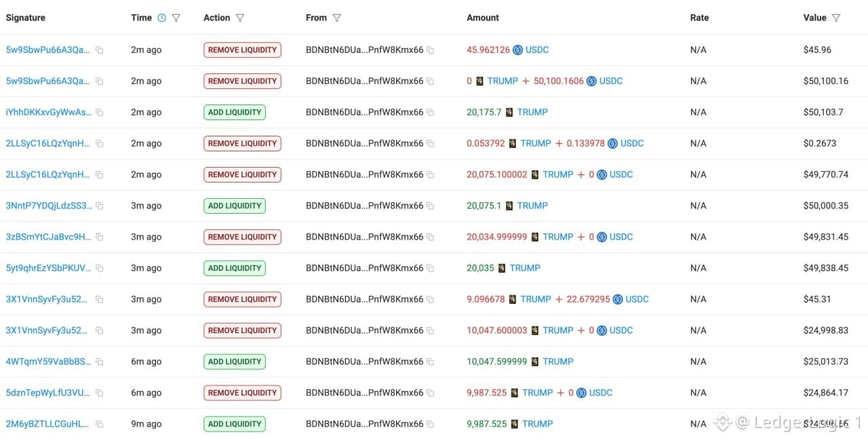Click REMOVE LIQUIDITY badge in the $49,831.45 row
The width and height of the screenshot is (868, 439).
point(242,237)
